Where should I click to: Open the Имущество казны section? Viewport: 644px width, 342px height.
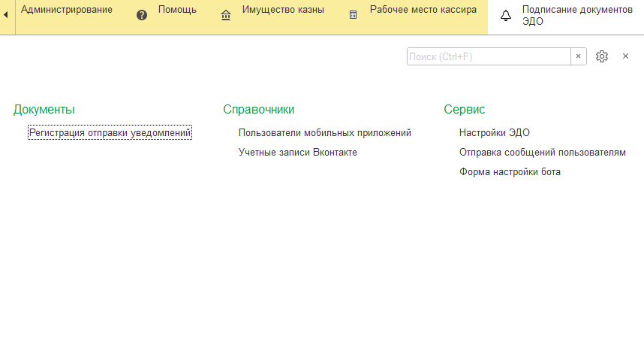(283, 10)
